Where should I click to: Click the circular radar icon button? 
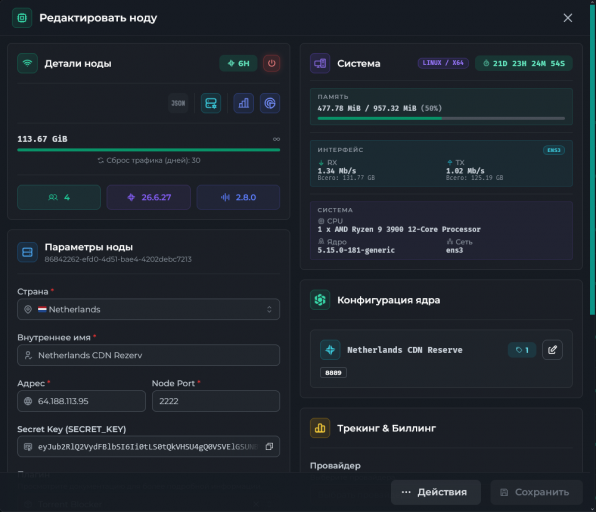(x=270, y=103)
